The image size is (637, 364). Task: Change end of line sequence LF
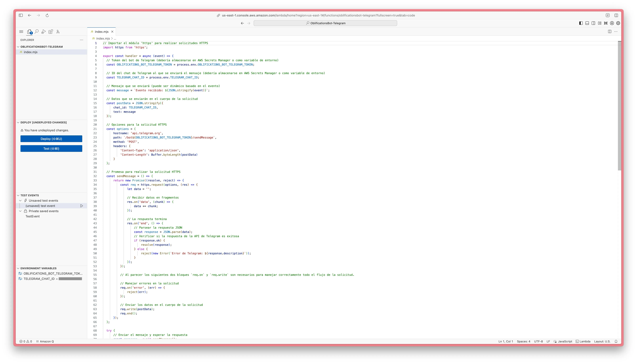548,341
